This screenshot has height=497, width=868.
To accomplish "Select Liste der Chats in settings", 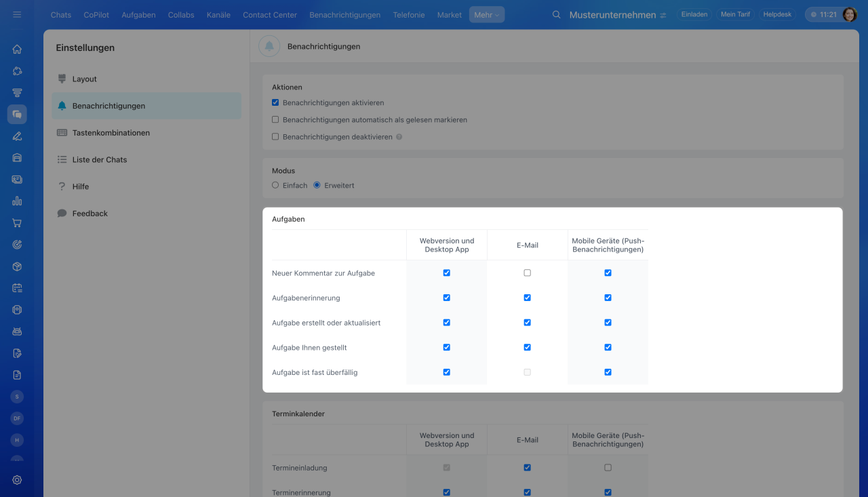I will pos(99,159).
